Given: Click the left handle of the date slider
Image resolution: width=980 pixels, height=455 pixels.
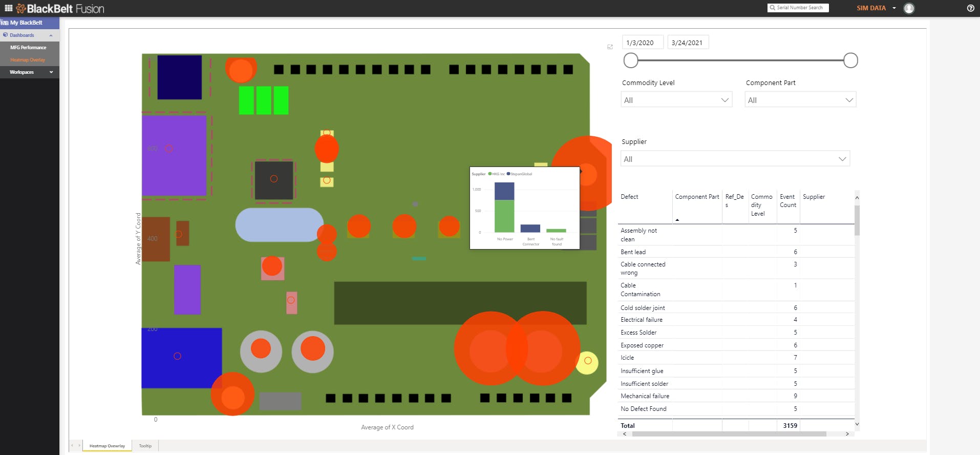Looking at the screenshot, I should [x=631, y=60].
